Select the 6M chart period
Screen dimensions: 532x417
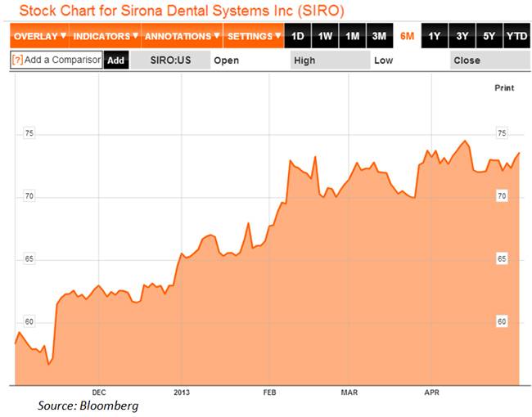[x=407, y=37]
